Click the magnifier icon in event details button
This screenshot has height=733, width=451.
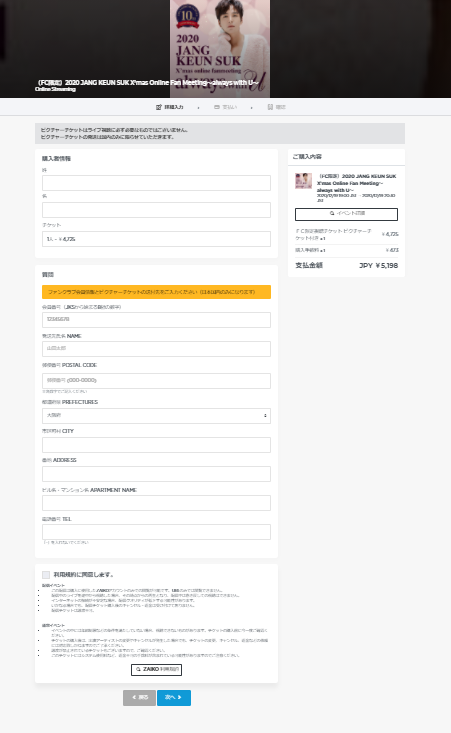332,213
